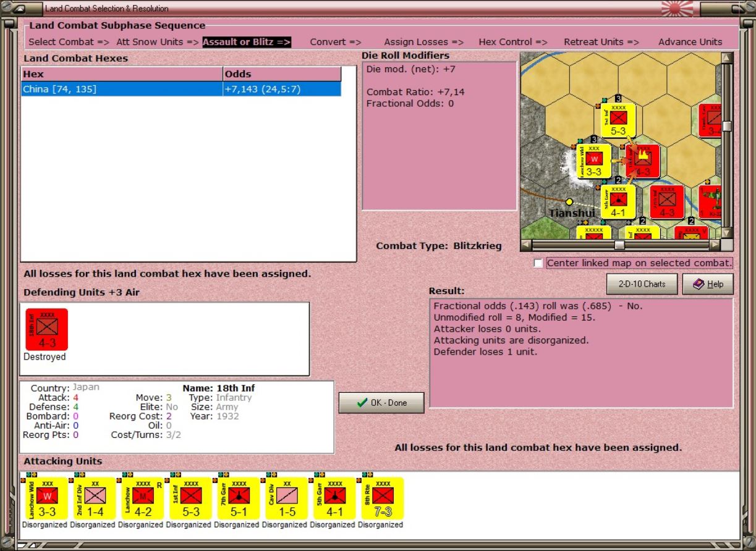Screen dimensions: 756x551
Task: Click the Select Combat subphase label
Action: [69, 42]
